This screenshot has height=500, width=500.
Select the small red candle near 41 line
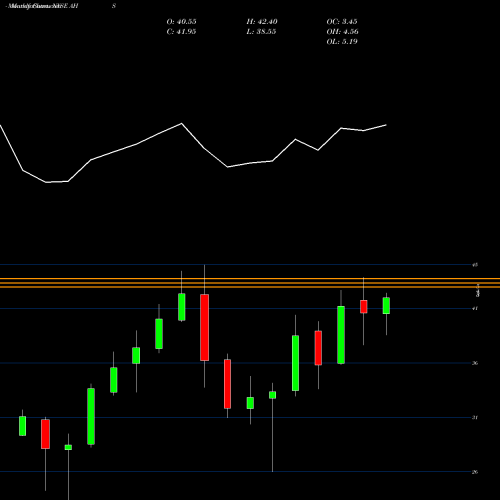pos(364,307)
